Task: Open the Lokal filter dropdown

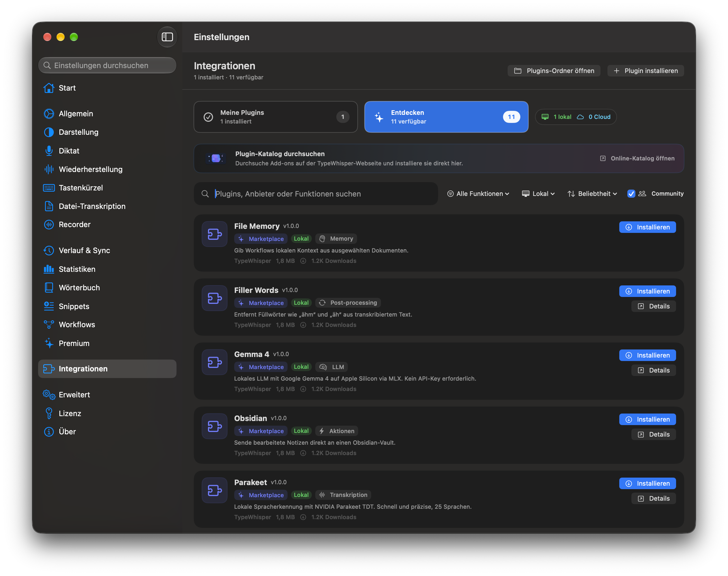Action: pos(538,194)
